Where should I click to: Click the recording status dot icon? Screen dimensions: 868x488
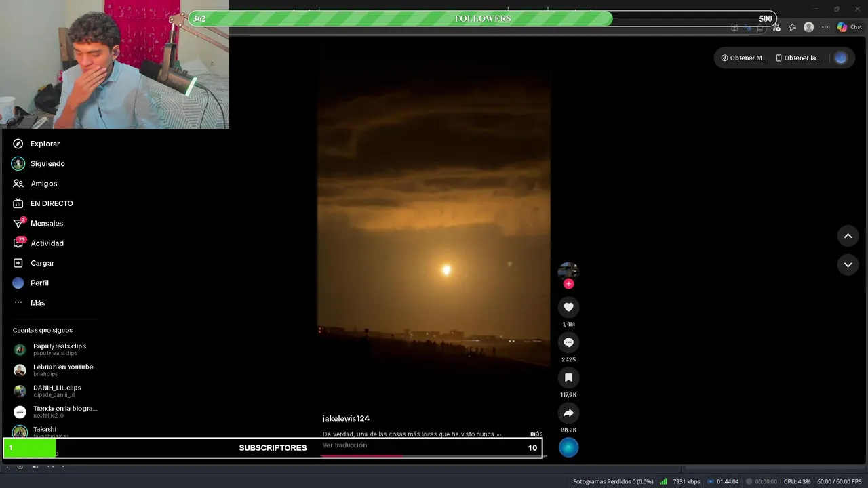[x=749, y=481]
